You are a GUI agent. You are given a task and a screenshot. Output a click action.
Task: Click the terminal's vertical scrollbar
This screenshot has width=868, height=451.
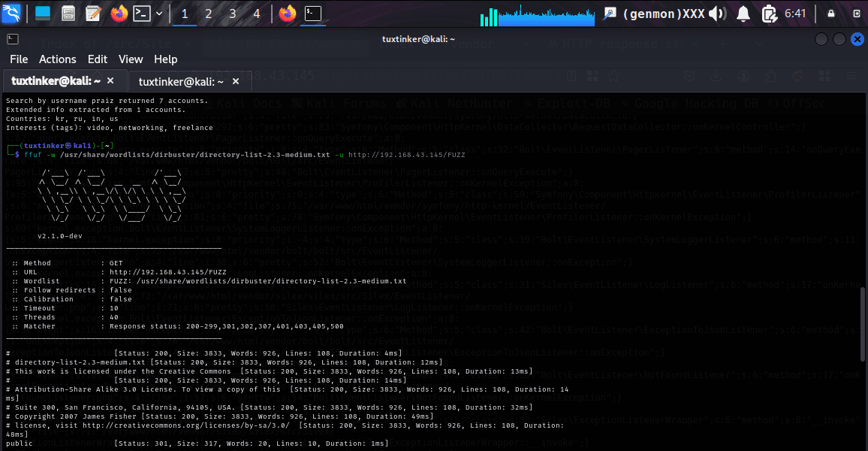pyautogui.click(x=863, y=316)
